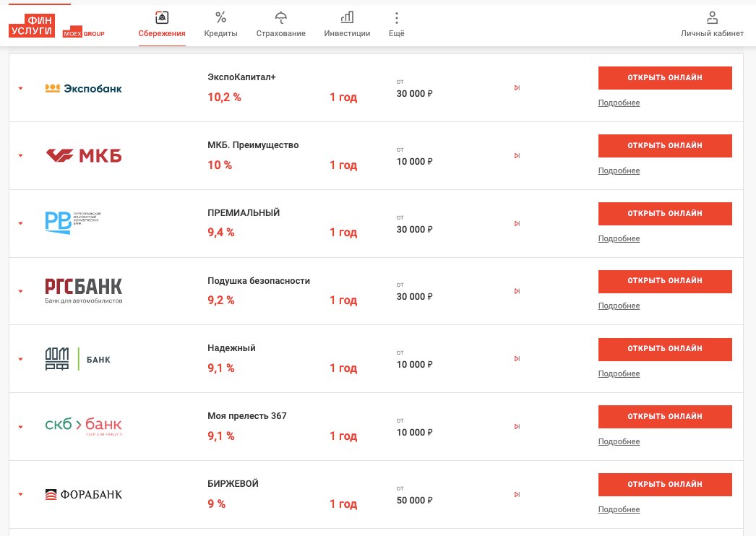Viewport: 756px width, 536px height.
Task: View Подробнее for ЭкспоКапитал+
Action: (x=619, y=103)
